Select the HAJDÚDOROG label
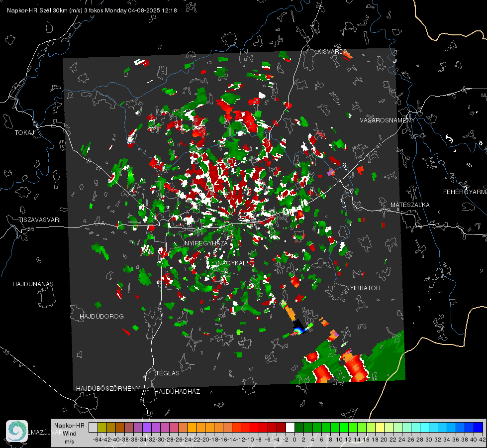This screenshot has width=487, height=448. tap(101, 316)
